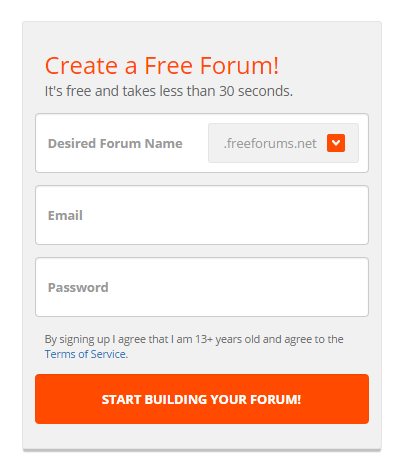Select the Password input field
This screenshot has width=403, height=469.
(x=202, y=287)
